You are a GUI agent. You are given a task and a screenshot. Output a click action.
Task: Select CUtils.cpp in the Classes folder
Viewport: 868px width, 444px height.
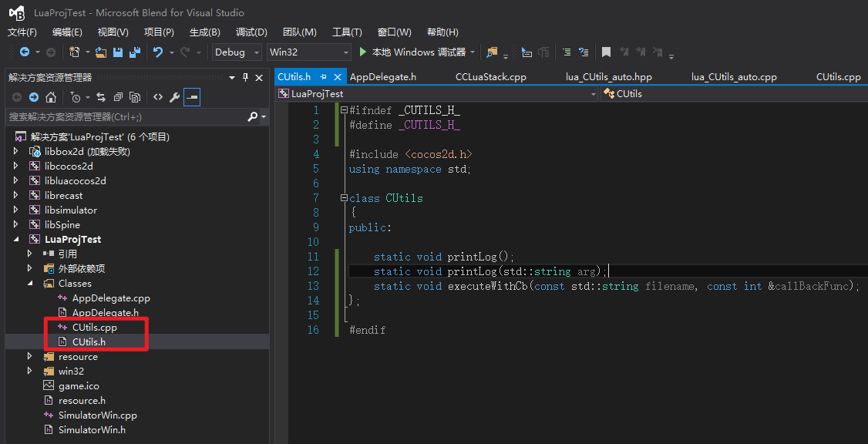(x=94, y=328)
